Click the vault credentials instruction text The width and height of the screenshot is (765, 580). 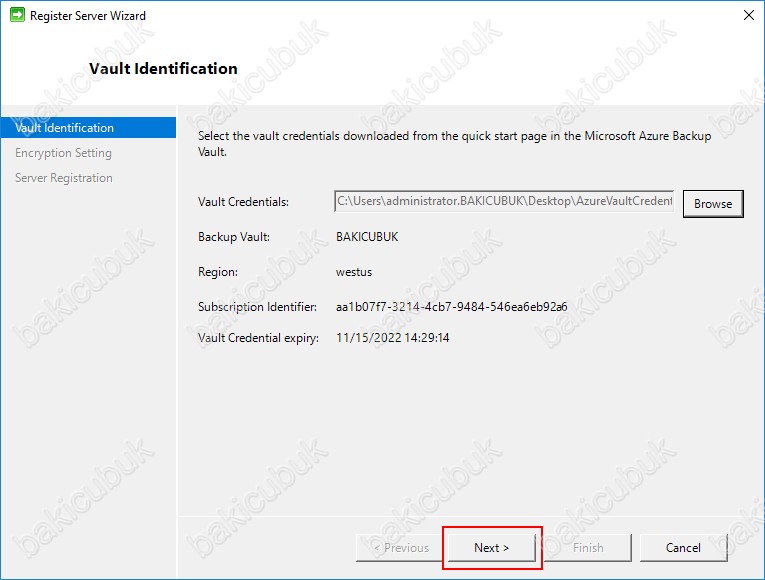(454, 143)
